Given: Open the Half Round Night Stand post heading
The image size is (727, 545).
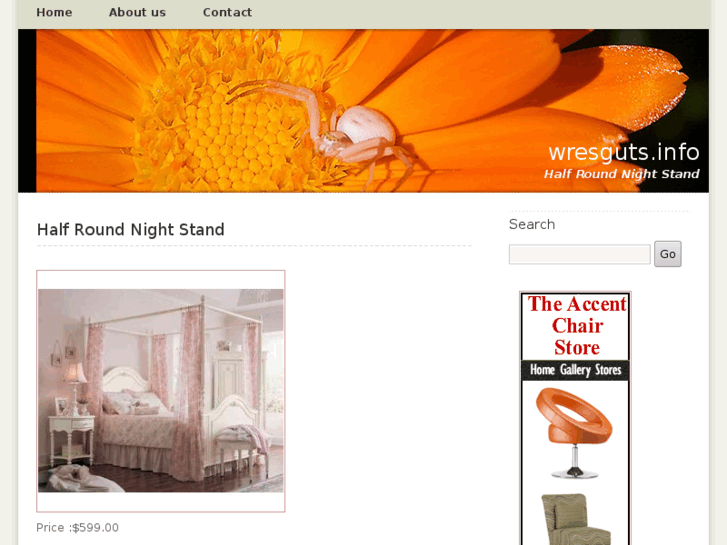Looking at the screenshot, I should pyautogui.click(x=131, y=230).
